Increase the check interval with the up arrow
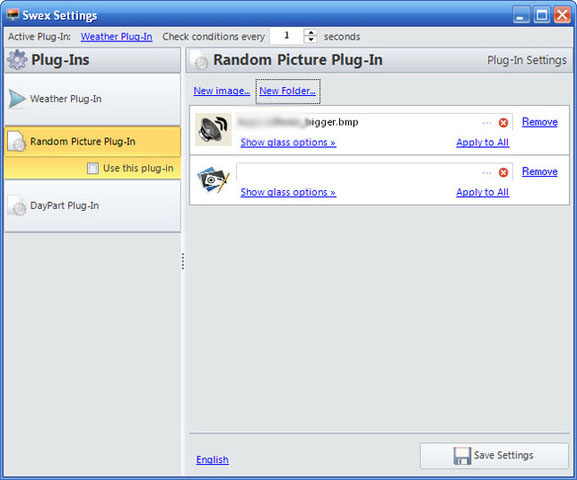The width and height of the screenshot is (577, 480). coord(311,33)
